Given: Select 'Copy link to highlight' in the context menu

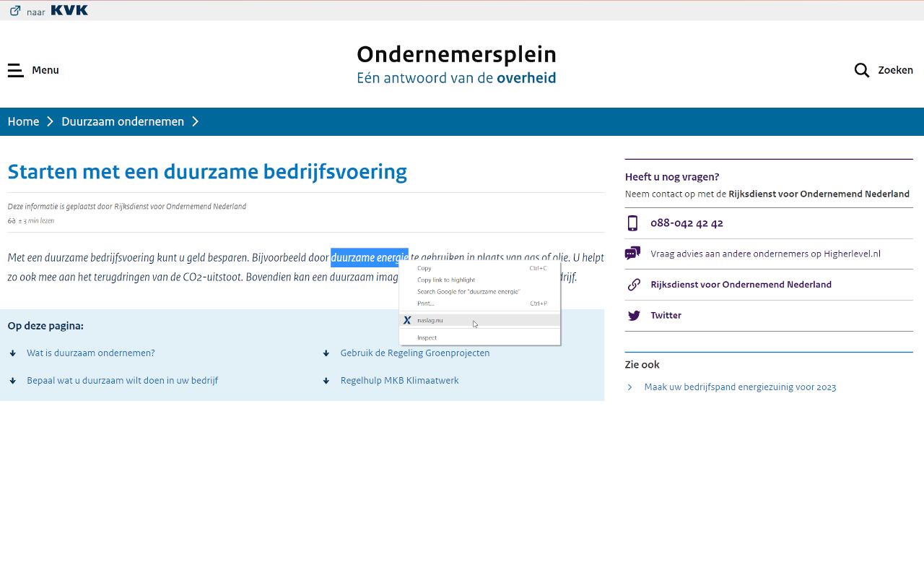Looking at the screenshot, I should (479, 280).
